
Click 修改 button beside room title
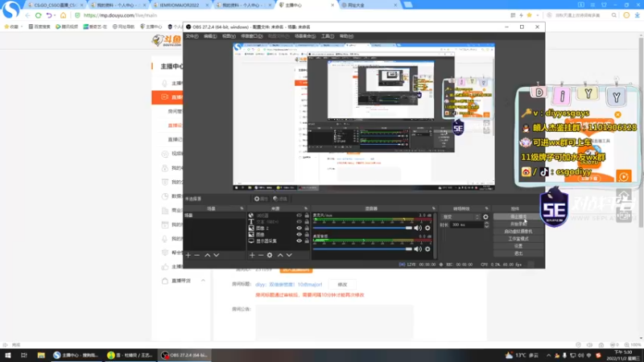(x=342, y=285)
